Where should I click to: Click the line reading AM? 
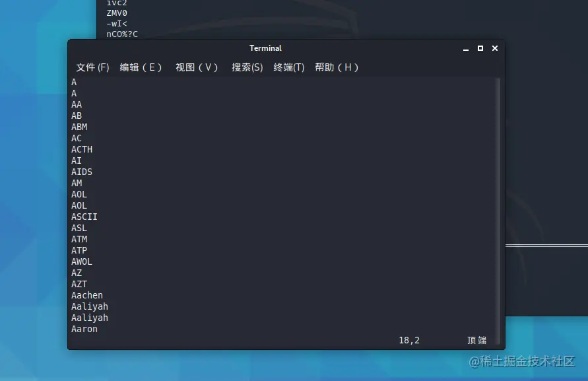point(77,183)
